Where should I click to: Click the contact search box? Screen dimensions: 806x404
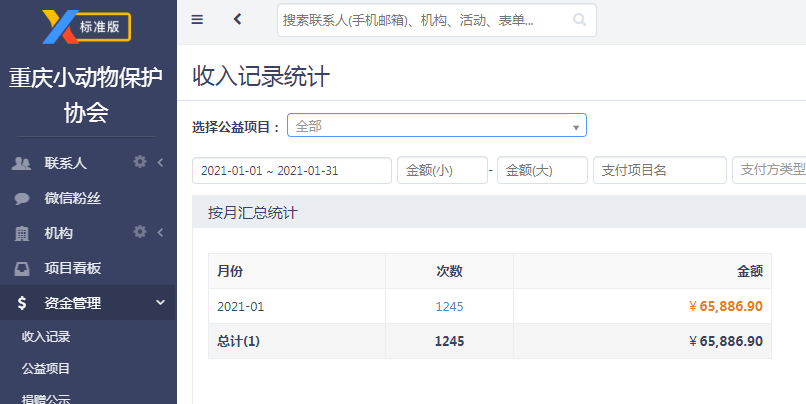coord(437,20)
